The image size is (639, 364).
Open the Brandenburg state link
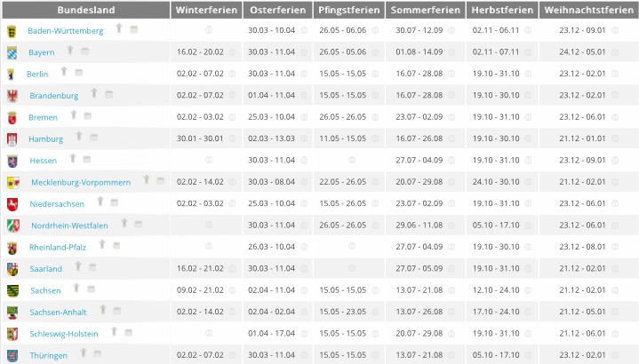pyautogui.click(x=54, y=96)
